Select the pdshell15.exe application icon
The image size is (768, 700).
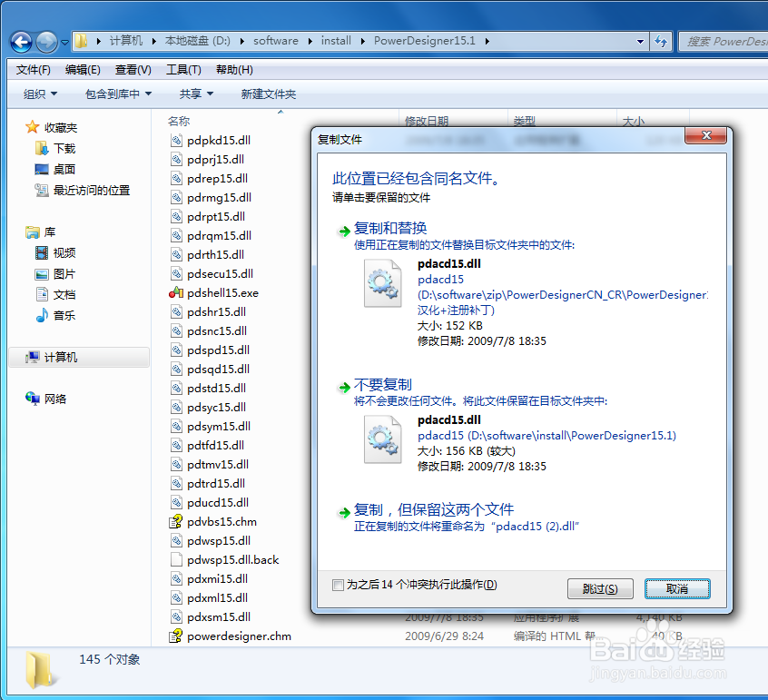coord(176,293)
